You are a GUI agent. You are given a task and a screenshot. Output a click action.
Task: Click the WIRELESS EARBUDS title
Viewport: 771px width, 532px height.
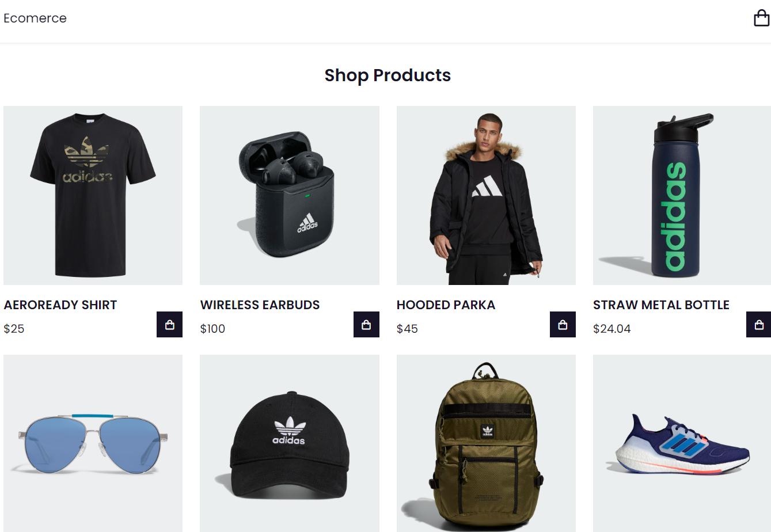click(x=260, y=305)
